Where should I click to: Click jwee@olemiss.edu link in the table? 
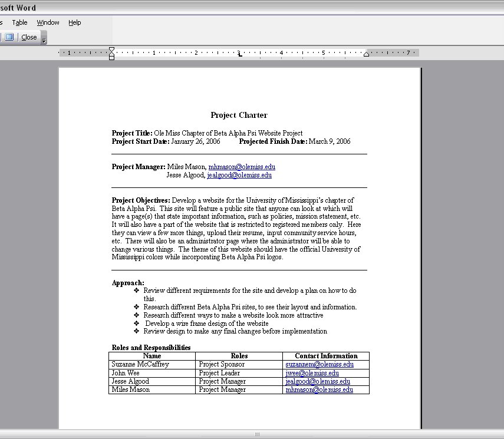[x=312, y=373]
